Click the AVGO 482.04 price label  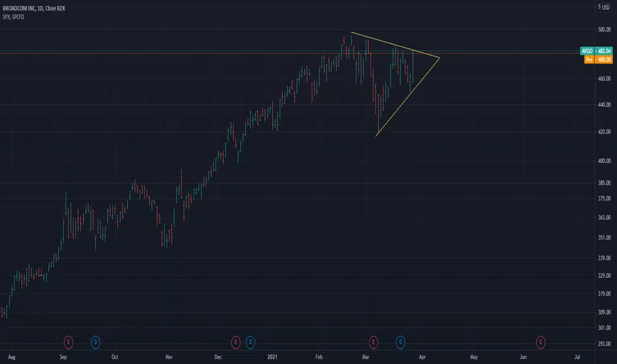tap(596, 51)
